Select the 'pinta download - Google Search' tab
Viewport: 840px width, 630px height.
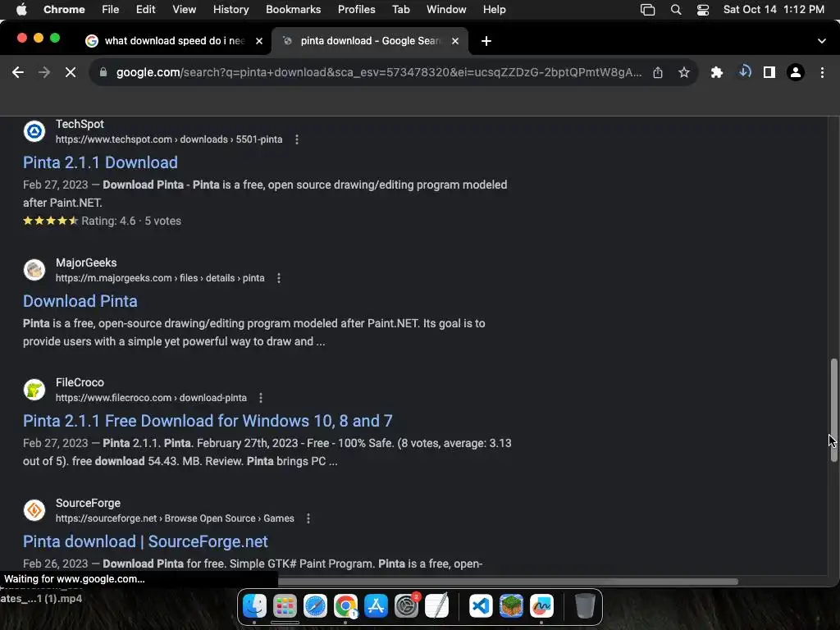pos(370,41)
